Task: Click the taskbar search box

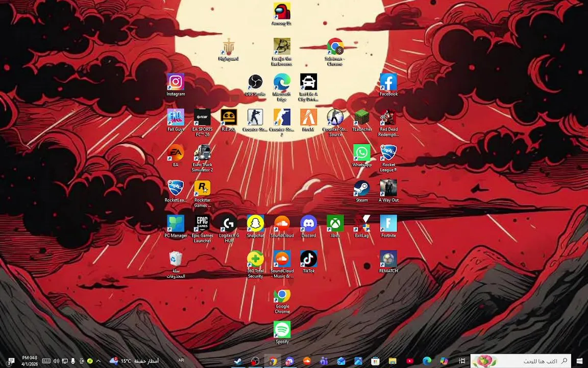Action: point(521,361)
